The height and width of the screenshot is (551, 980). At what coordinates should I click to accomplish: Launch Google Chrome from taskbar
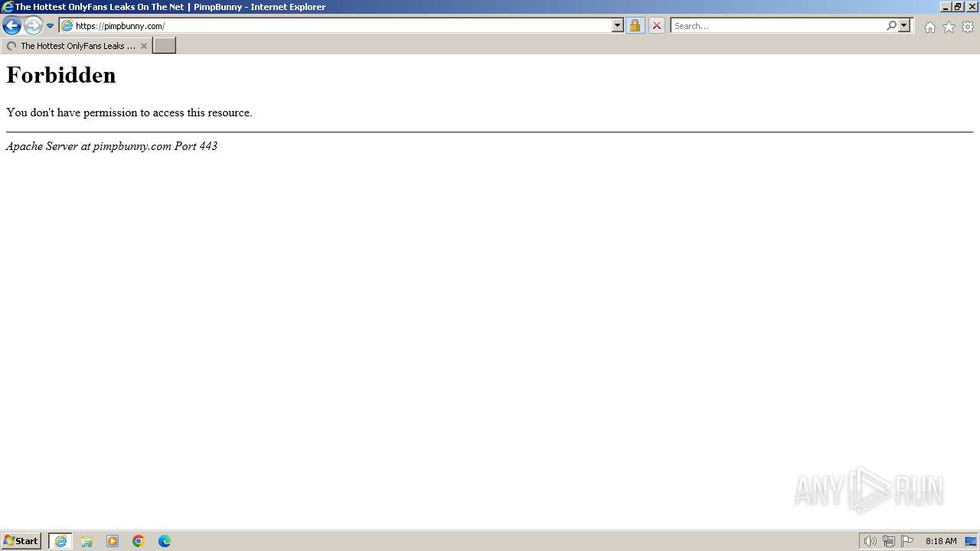pos(139,541)
